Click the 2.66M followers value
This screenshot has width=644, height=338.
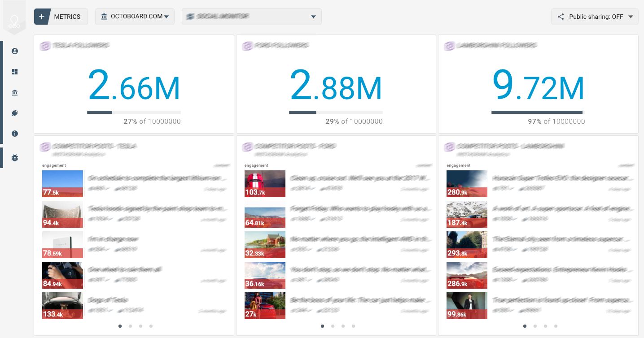(x=134, y=85)
